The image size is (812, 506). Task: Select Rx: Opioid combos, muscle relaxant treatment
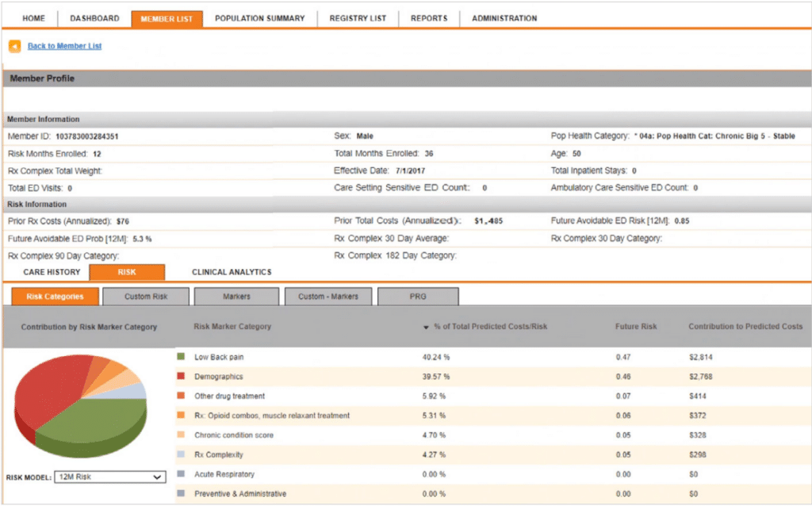[x=272, y=416]
